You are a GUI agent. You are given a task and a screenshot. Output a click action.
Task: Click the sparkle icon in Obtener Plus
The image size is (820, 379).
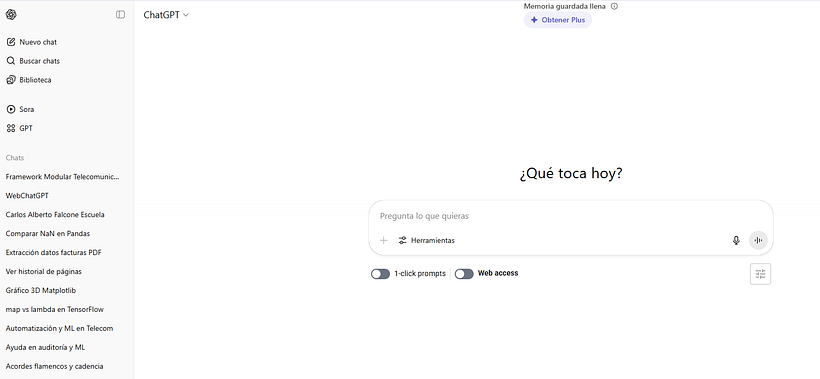click(x=534, y=20)
